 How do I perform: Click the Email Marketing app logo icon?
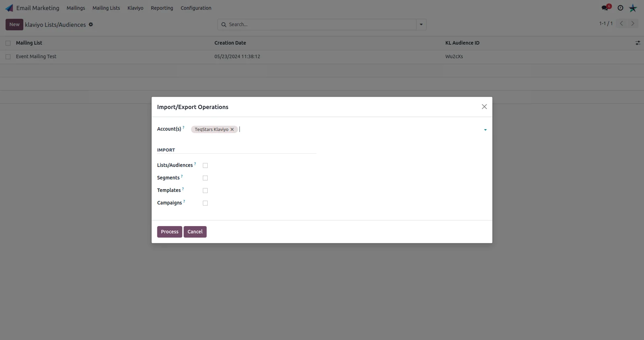(x=9, y=8)
